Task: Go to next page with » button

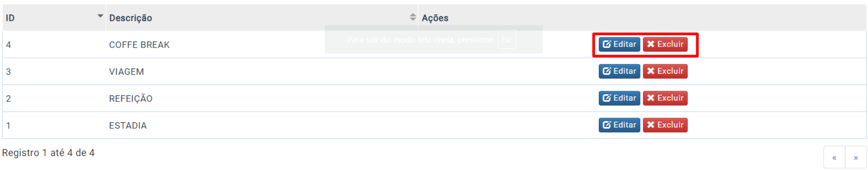Action: 856,158
